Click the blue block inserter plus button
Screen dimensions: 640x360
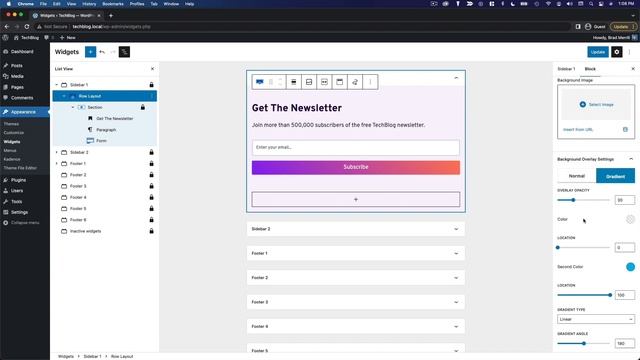(x=91, y=52)
